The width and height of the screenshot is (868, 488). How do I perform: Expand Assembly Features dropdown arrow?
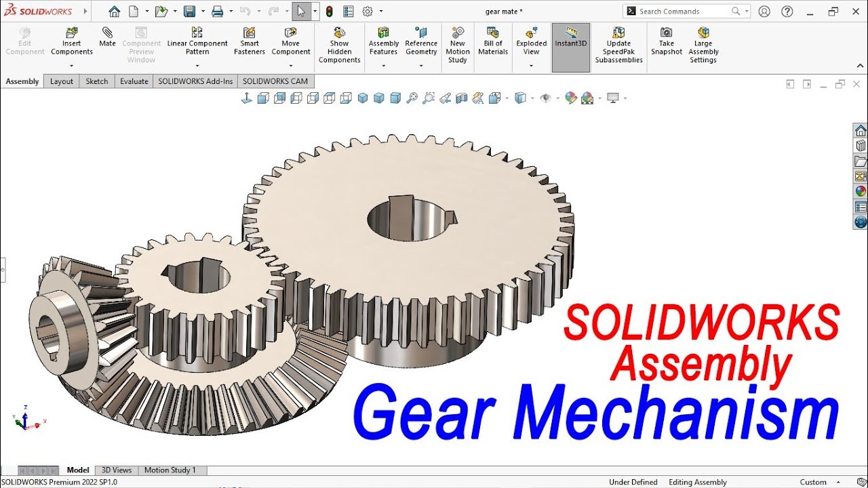pyautogui.click(x=383, y=66)
